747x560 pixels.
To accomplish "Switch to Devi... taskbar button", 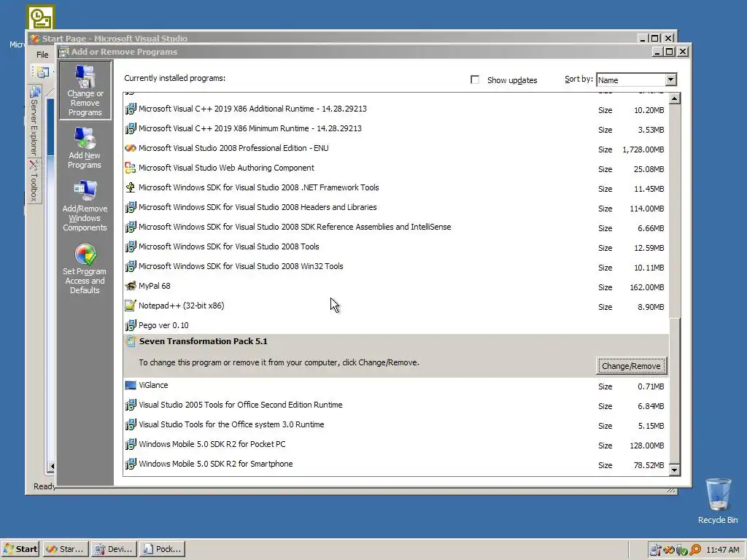I will [114, 549].
